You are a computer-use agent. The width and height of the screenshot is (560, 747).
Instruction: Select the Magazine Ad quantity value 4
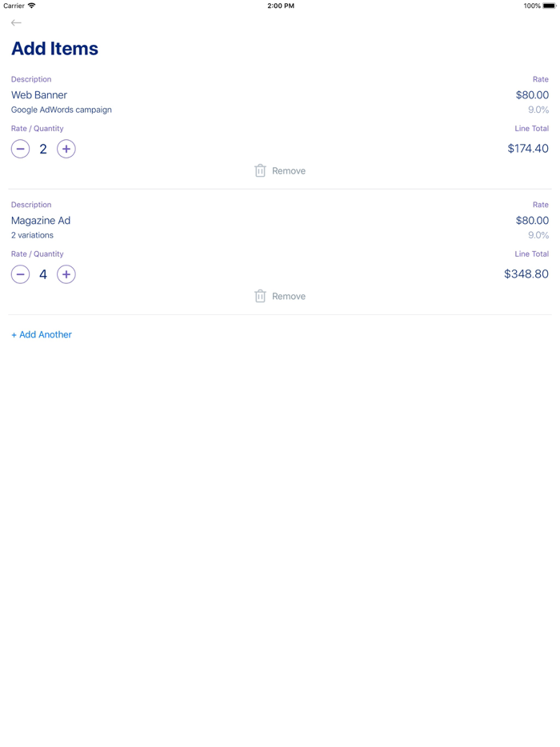point(43,274)
